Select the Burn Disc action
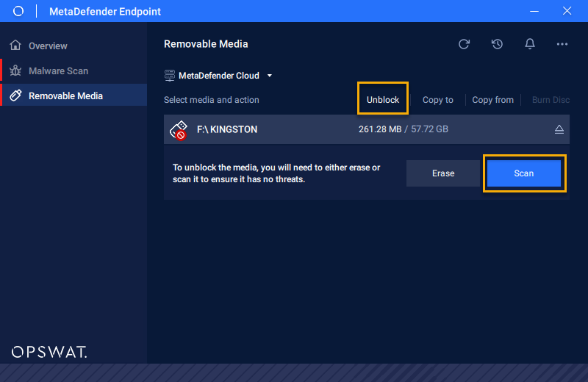The height and width of the screenshot is (382, 588). (x=551, y=100)
